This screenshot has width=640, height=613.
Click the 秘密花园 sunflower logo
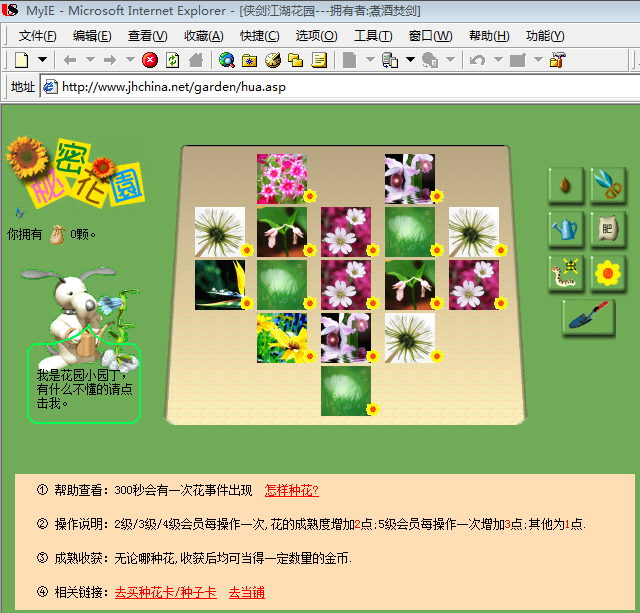[x=76, y=172]
